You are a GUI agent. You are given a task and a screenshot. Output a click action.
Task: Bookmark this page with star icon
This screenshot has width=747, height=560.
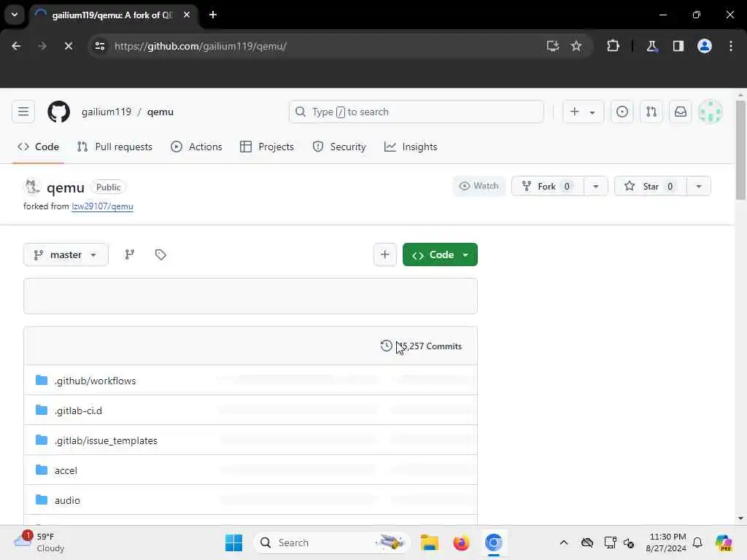pyautogui.click(x=576, y=46)
